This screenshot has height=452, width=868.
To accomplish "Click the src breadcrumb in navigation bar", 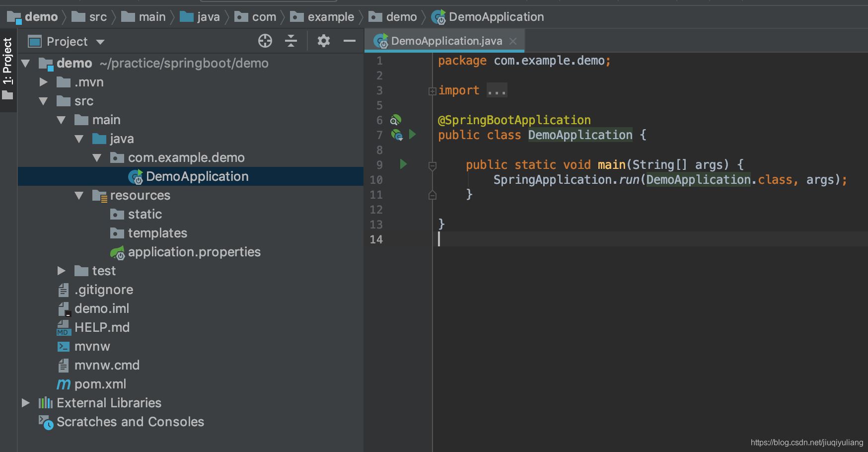I will coord(98,17).
